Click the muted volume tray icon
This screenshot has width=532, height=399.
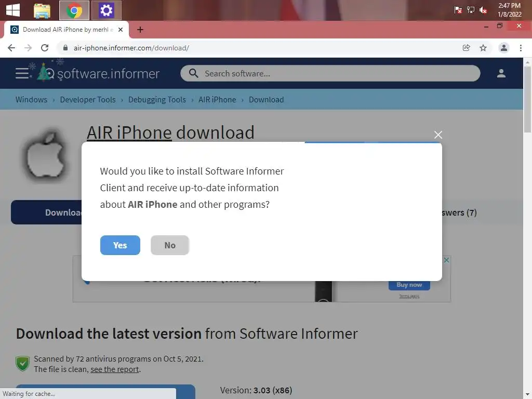tap(483, 10)
